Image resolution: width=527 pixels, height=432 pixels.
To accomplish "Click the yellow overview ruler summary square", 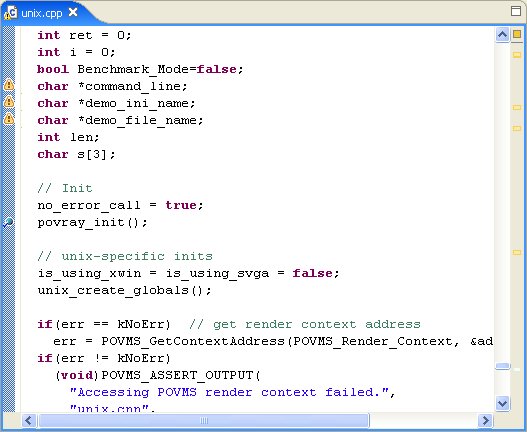I will pyautogui.click(x=517, y=34).
